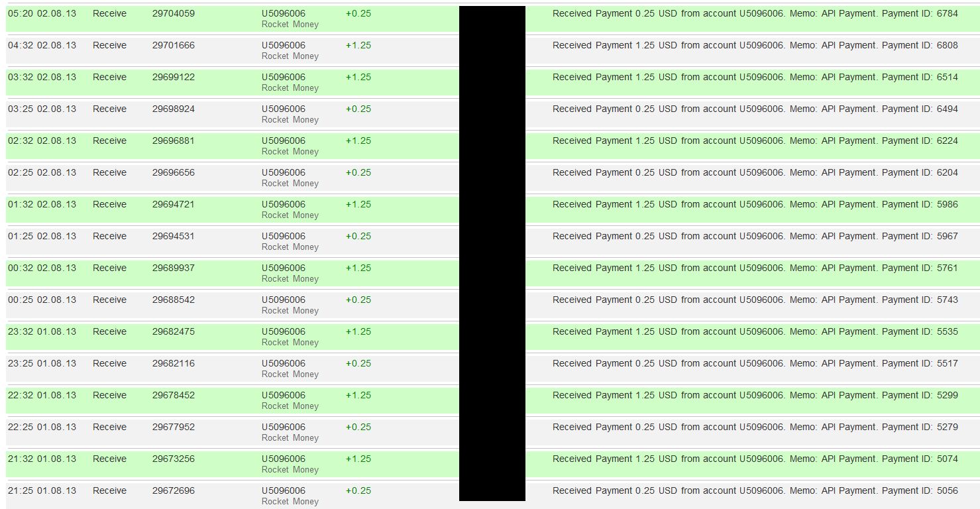
Task: Click the timestamp 23:25 01.08.13
Action: 42,363
